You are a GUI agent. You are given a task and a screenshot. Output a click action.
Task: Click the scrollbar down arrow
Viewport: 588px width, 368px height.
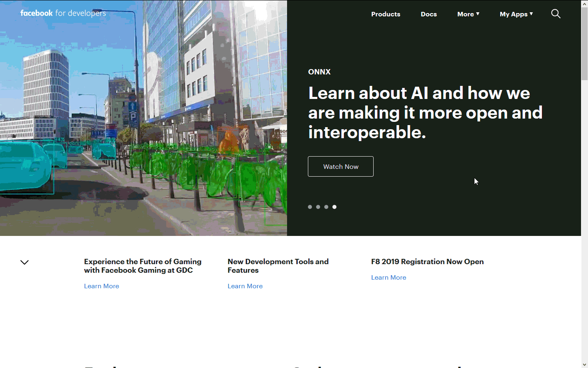pos(584,364)
